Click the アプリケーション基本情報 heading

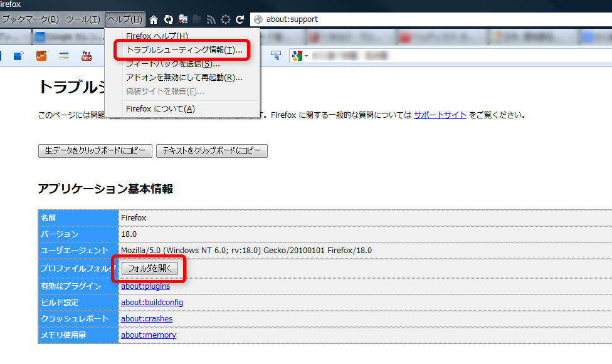105,189
